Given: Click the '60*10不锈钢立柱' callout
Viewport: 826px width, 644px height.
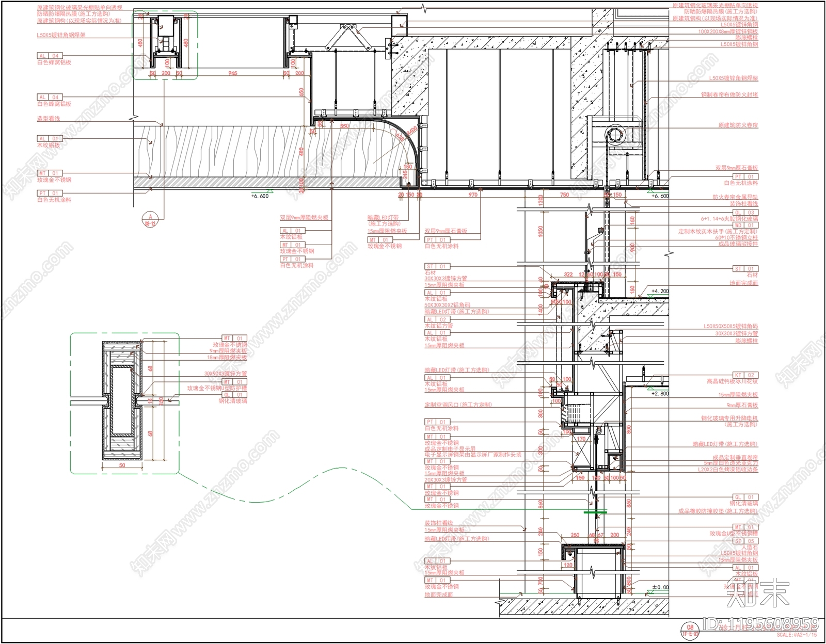Looking at the screenshot, I should coord(737,238).
